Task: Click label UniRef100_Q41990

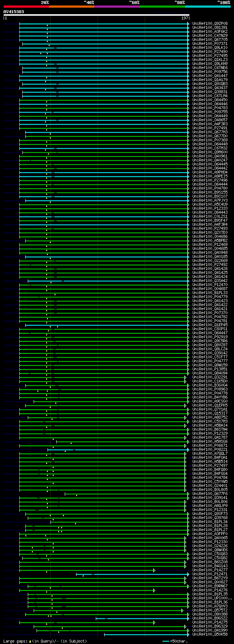Action: 210,630
